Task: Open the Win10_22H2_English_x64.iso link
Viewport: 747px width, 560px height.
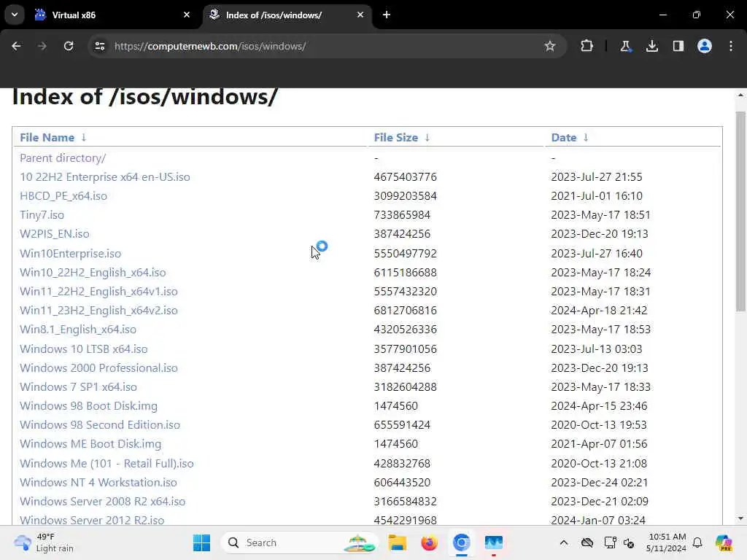Action: pyautogui.click(x=93, y=273)
